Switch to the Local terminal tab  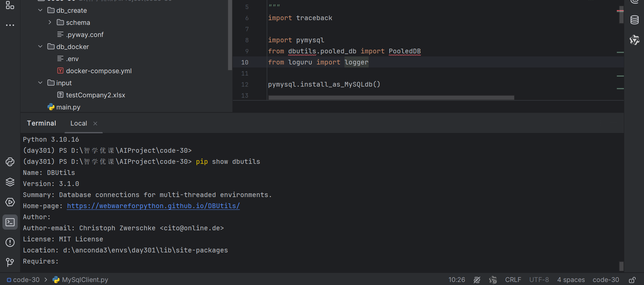pos(78,124)
